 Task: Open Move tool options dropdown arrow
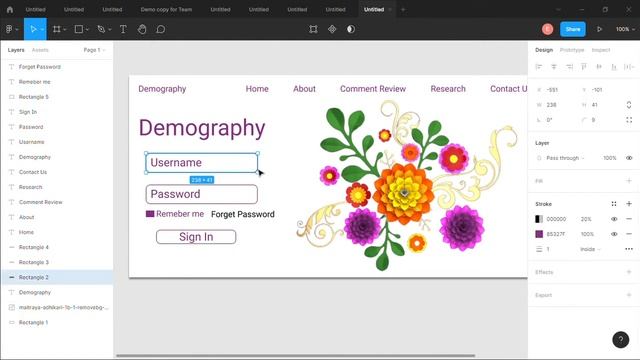click(x=42, y=29)
